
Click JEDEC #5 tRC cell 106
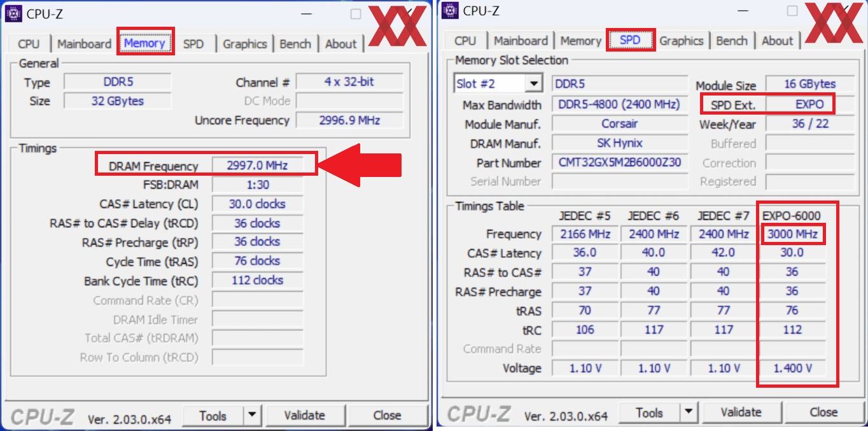pyautogui.click(x=585, y=330)
